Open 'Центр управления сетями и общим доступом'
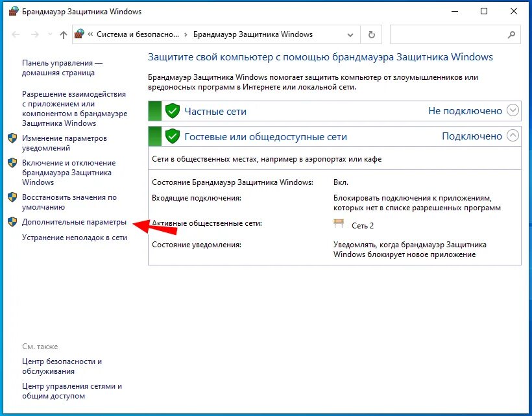Image resolution: width=532 pixels, height=416 pixels. point(72,391)
